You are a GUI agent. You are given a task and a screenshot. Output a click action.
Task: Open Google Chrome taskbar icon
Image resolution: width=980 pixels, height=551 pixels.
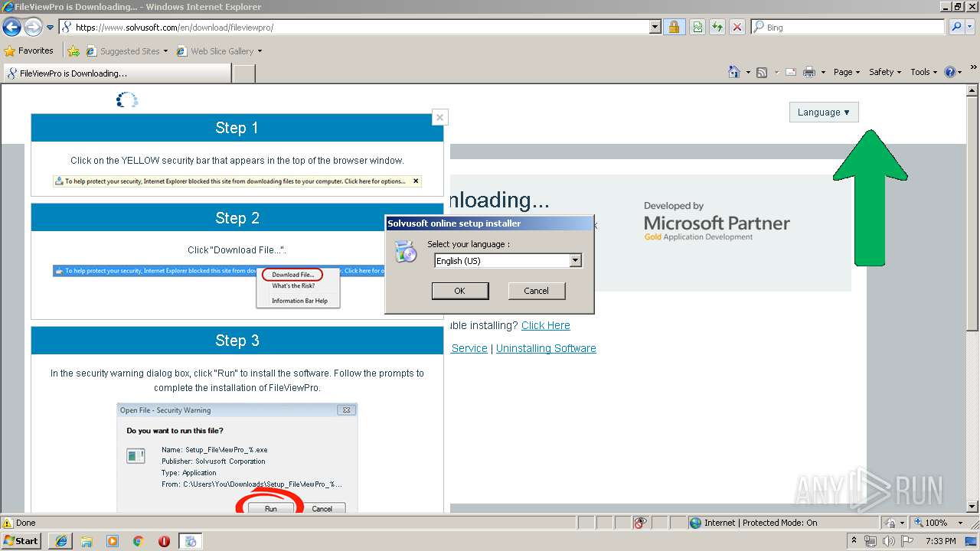[139, 541]
